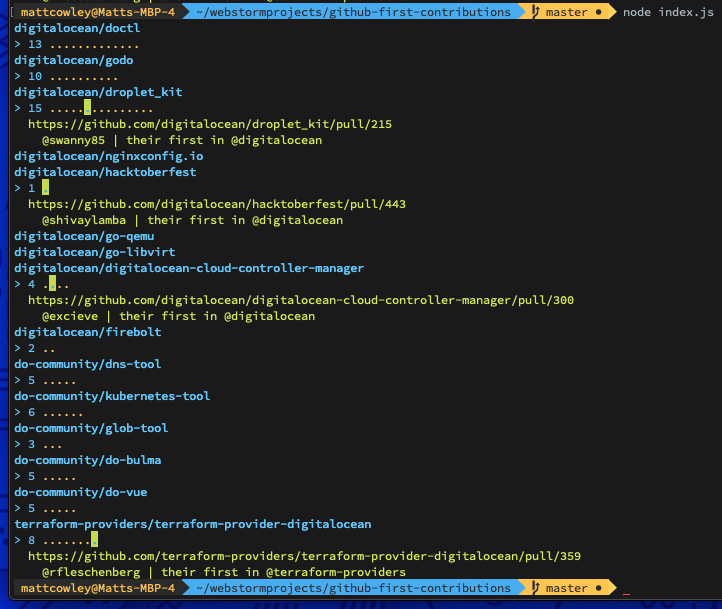This screenshot has height=609, width=722.
Task: Select the do-community/dns-tool line
Action: click(88, 364)
